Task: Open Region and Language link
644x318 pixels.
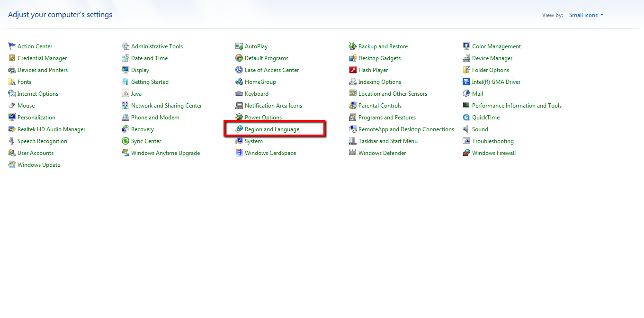Action: pyautogui.click(x=272, y=129)
